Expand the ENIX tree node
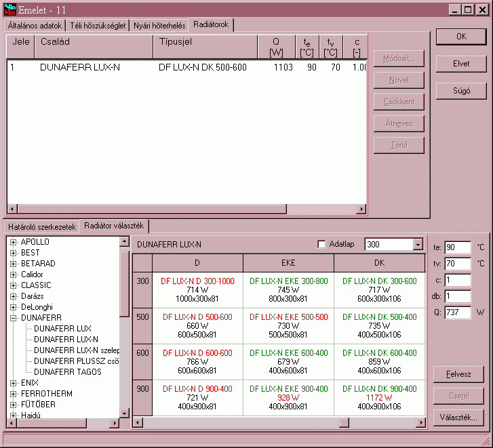Image resolution: width=493 pixels, height=448 pixels. coord(13,383)
